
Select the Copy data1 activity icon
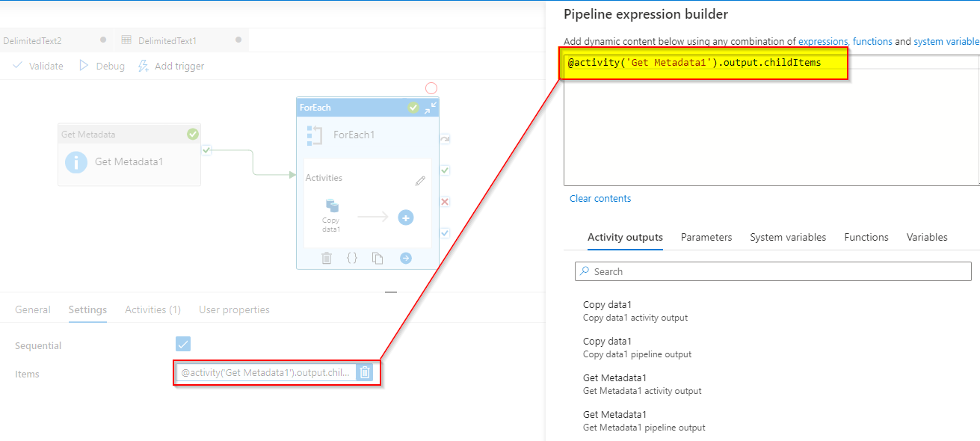[x=331, y=206]
